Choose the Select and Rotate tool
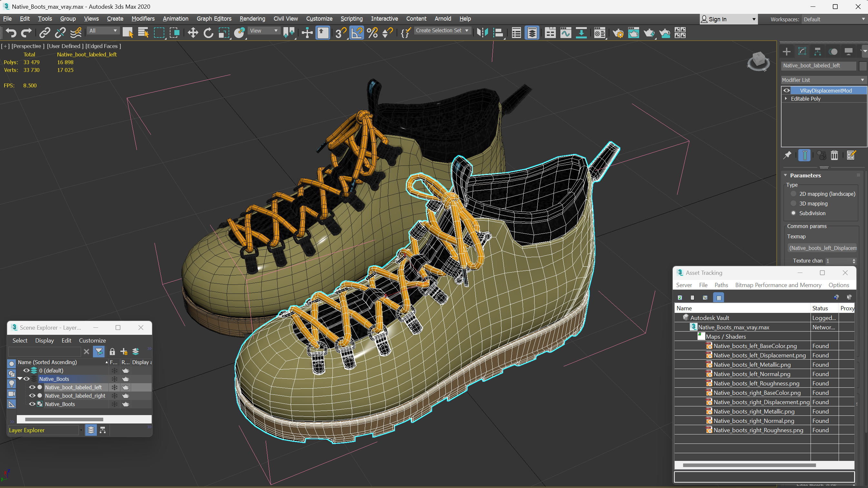868x488 pixels. click(x=208, y=33)
